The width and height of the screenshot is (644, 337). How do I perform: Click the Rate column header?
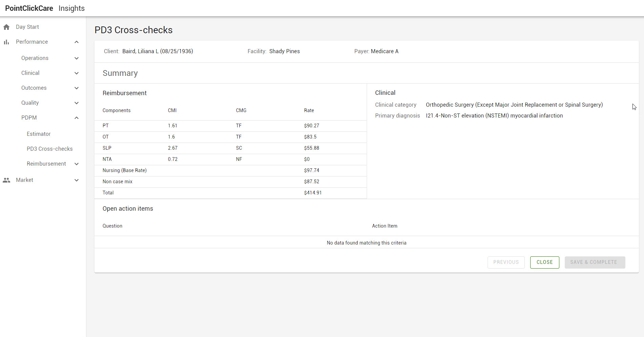[x=309, y=110]
